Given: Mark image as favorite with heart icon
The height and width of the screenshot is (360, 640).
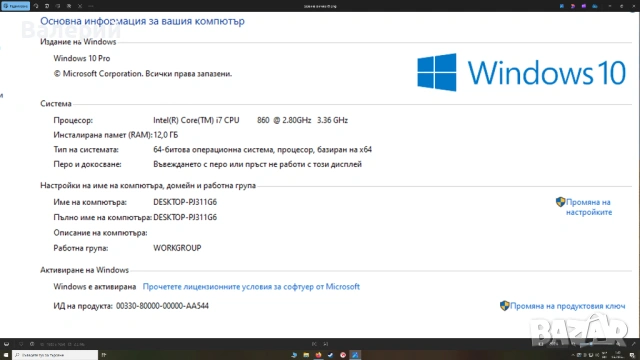Looking at the screenshot, I should pos(21,344).
